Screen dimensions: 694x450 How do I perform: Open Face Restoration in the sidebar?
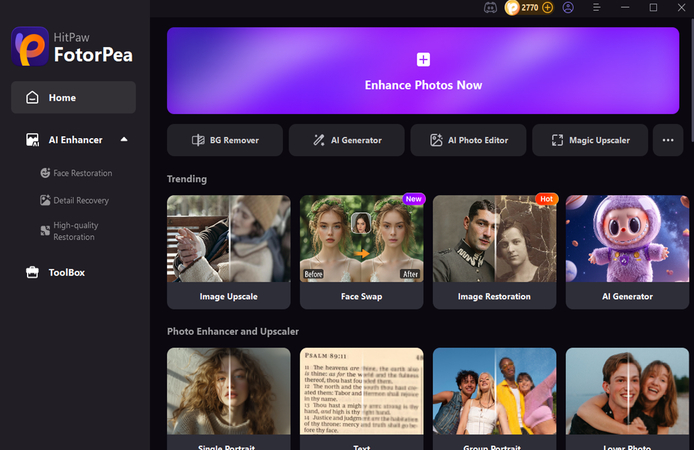[76, 173]
